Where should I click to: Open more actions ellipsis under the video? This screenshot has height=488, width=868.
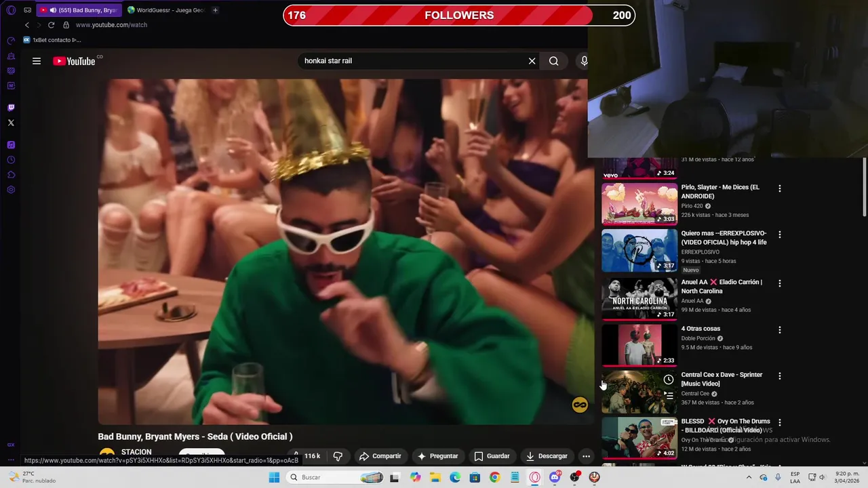586,456
